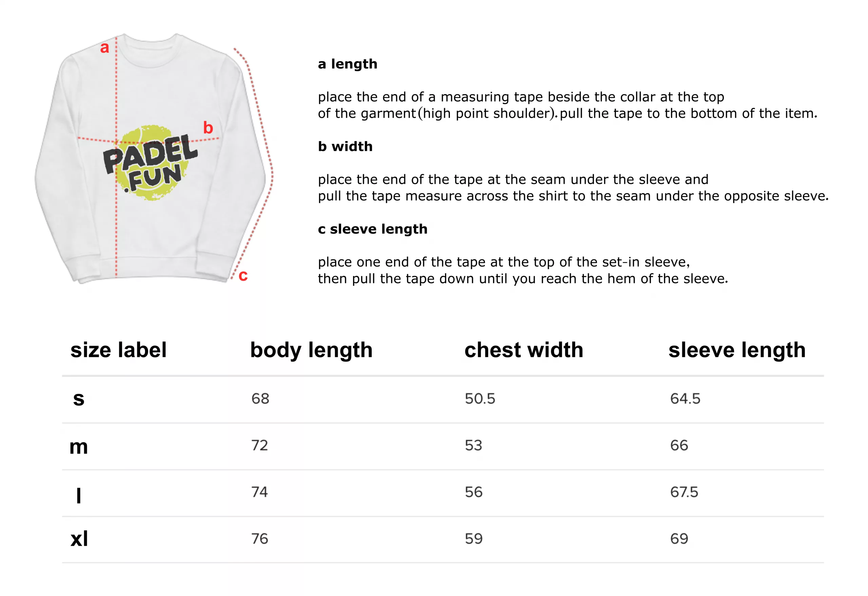Click the size 'xl' row label
Screen dimensions: 868x596
pyautogui.click(x=79, y=538)
